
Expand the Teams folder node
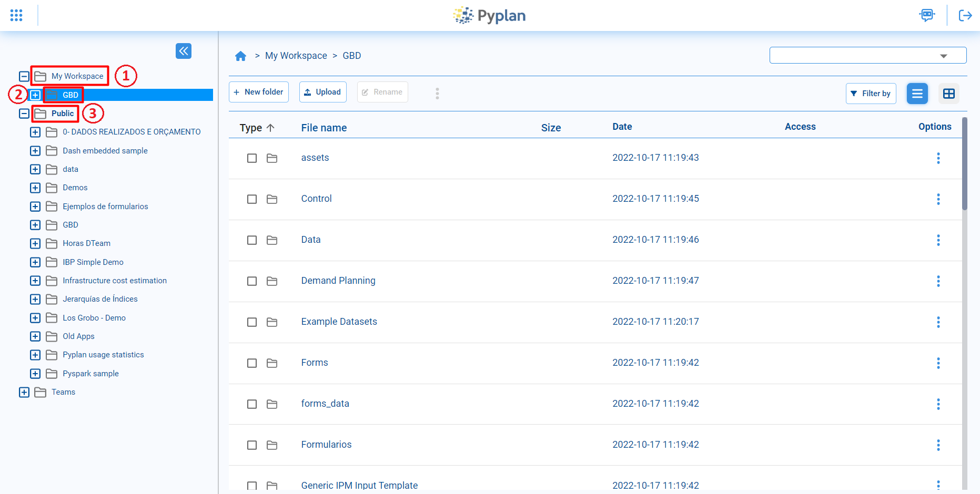pyautogui.click(x=24, y=392)
